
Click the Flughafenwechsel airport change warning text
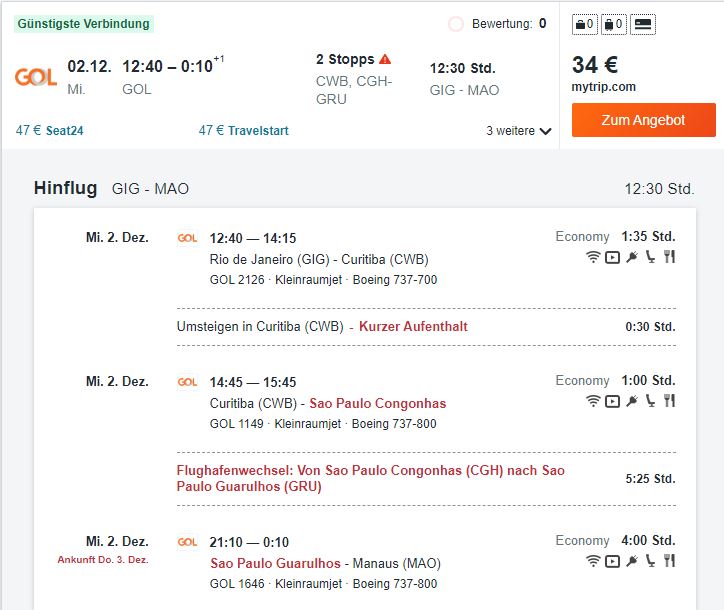click(370, 478)
